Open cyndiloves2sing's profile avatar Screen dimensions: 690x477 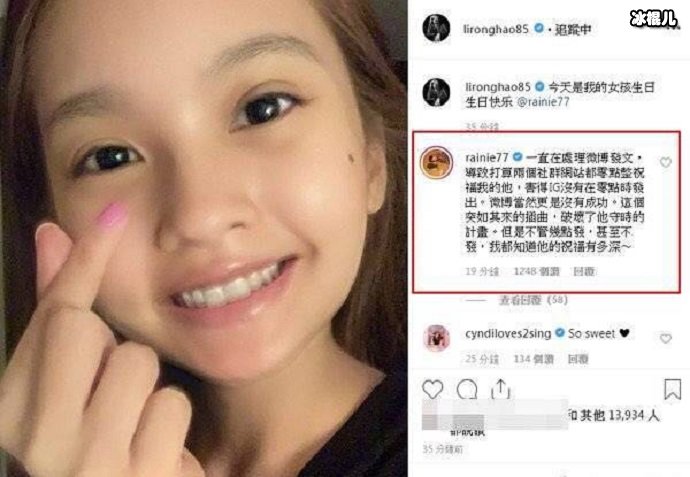pos(436,338)
